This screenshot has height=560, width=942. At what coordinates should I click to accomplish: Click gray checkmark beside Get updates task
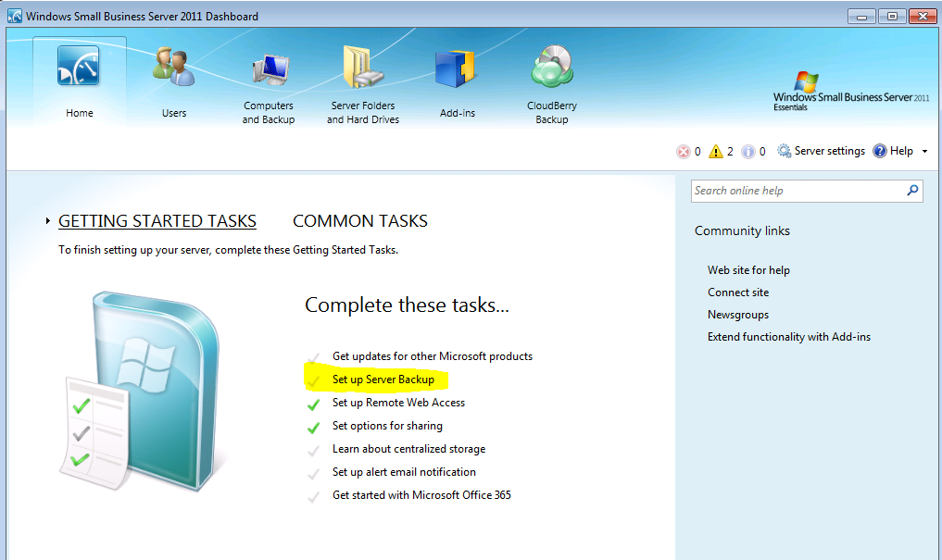313,358
